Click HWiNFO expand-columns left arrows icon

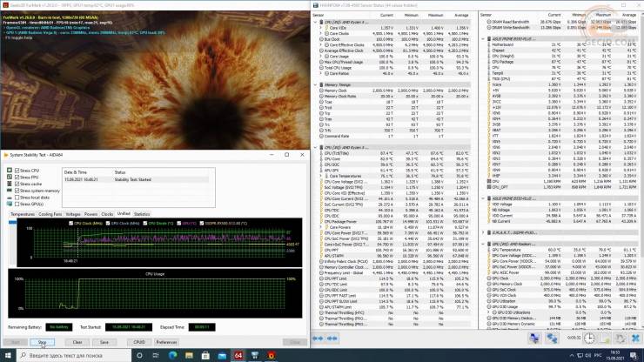(x=318, y=339)
